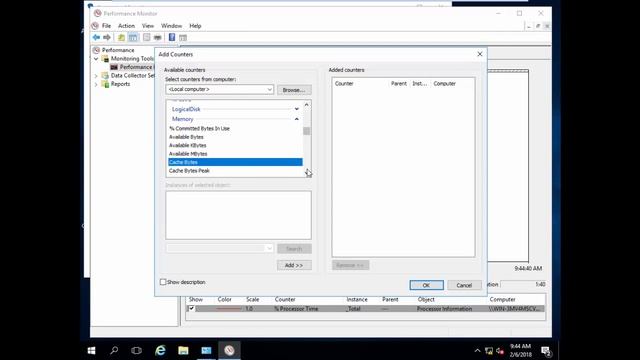Image resolution: width=640 pixels, height=360 pixels.
Task: Open the View menu
Action: (148, 26)
